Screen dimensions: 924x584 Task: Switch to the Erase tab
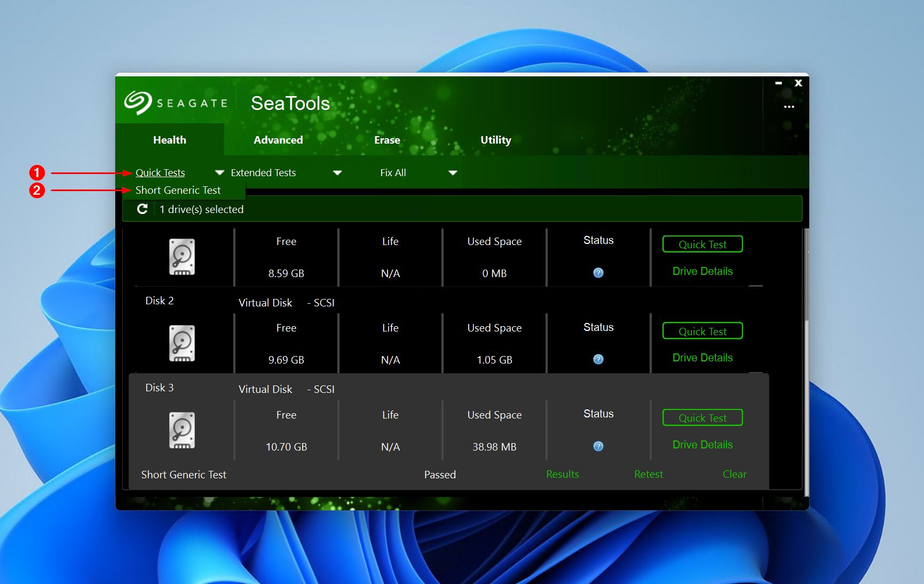tap(387, 140)
